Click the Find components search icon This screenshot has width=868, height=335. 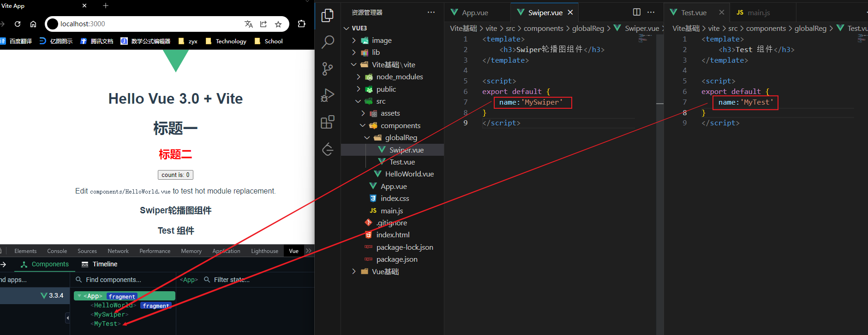79,280
